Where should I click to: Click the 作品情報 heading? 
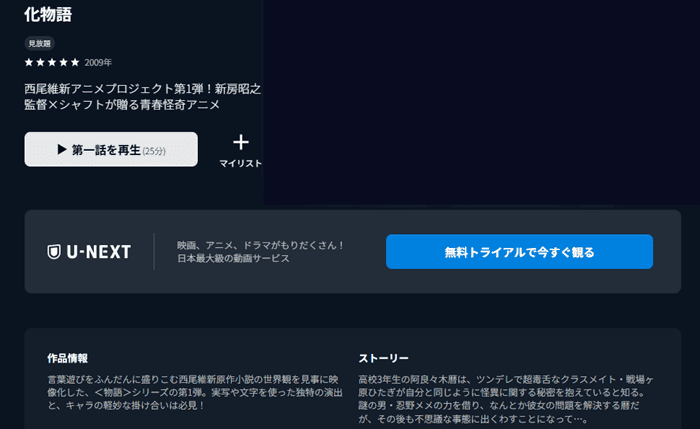[x=67, y=358]
